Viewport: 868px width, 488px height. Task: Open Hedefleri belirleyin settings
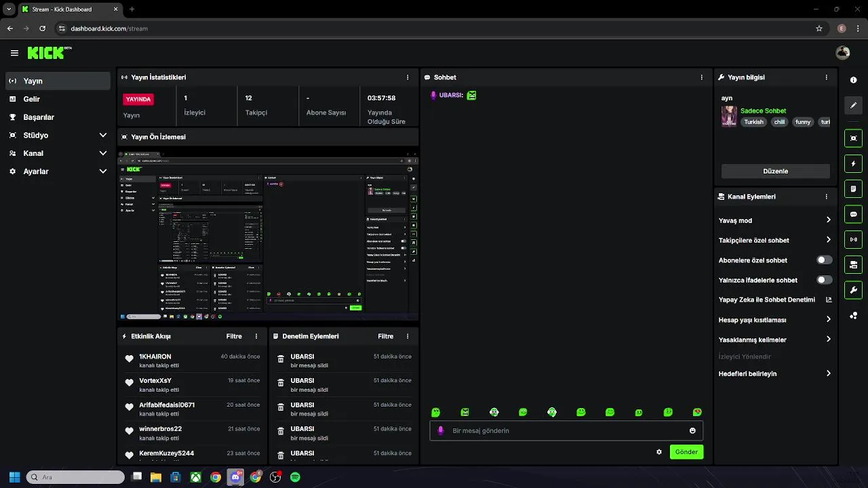(x=775, y=373)
